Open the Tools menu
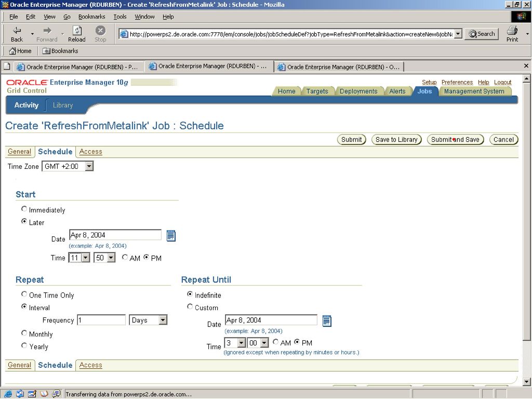Viewport: 532px width, 399px height. 120,17
